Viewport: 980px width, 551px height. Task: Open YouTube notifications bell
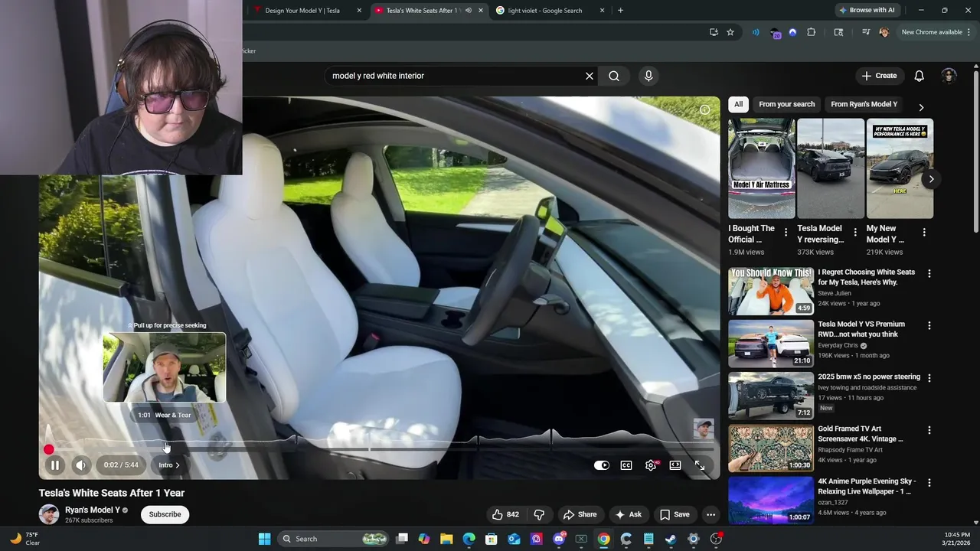click(920, 76)
